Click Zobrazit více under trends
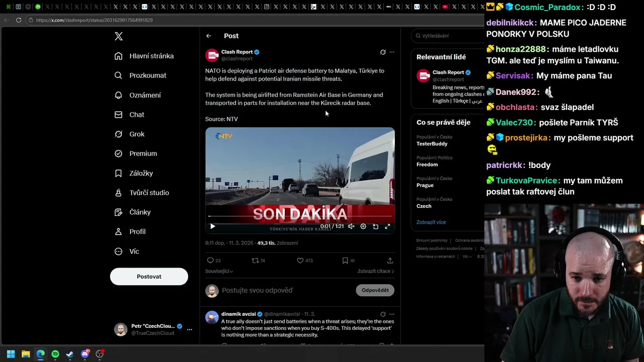Screen dimensions: 644x362 pos(431,222)
